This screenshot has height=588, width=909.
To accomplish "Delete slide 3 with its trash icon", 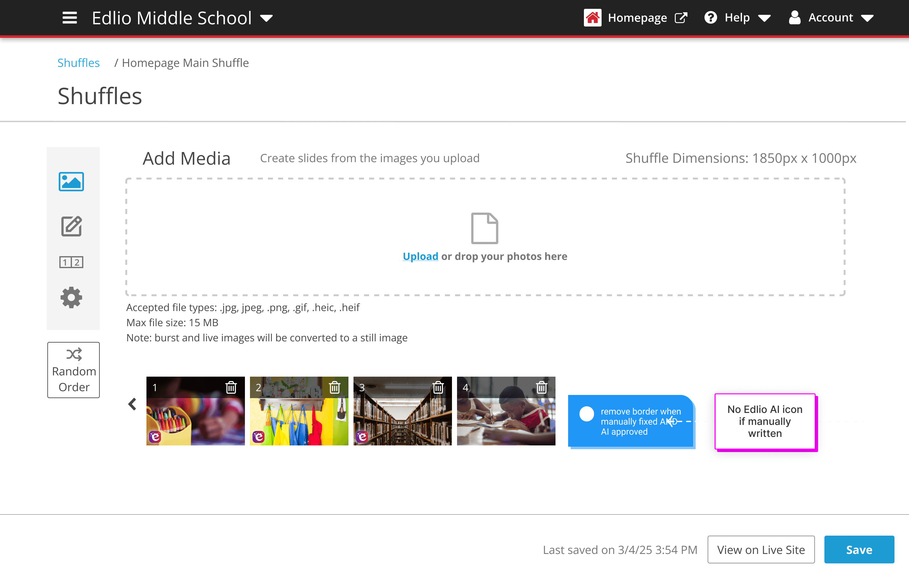I will point(438,388).
